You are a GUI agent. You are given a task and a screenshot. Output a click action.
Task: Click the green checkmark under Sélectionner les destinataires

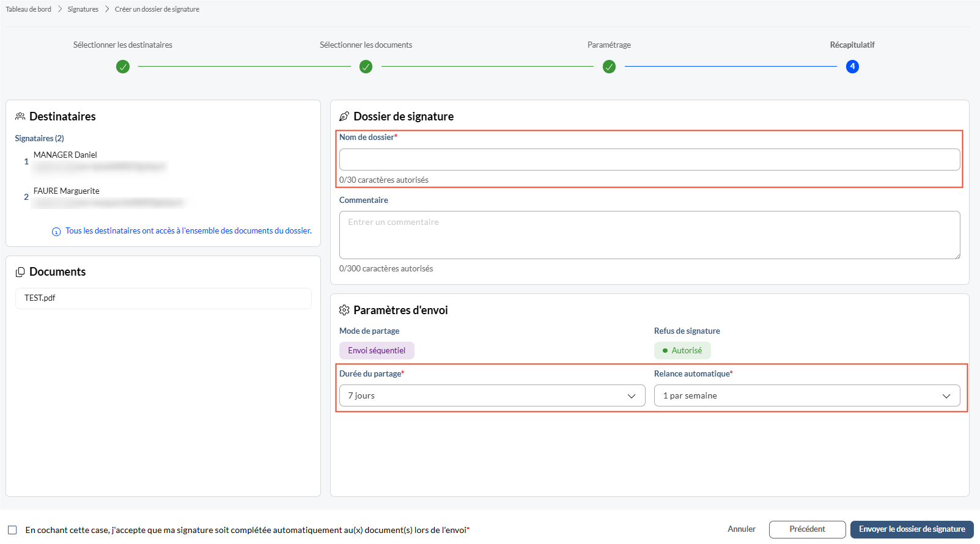pyautogui.click(x=123, y=67)
